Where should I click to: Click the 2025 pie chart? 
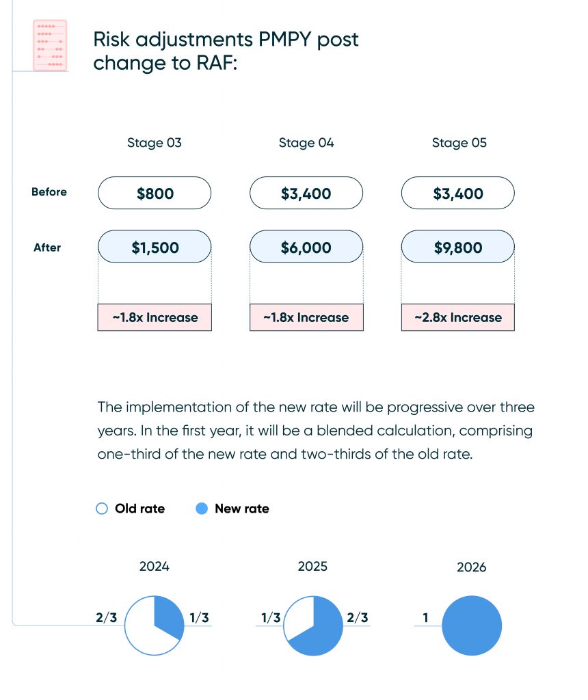[x=312, y=625]
